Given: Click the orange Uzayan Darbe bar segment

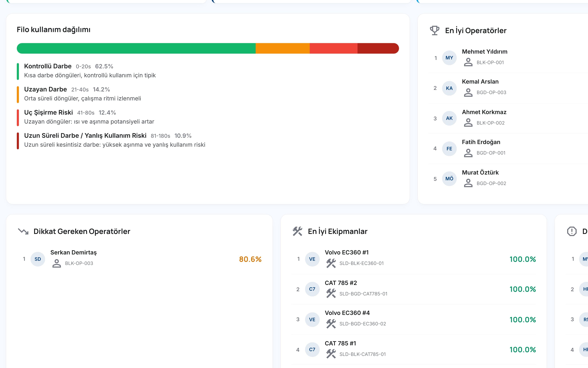Looking at the screenshot, I should (283, 48).
